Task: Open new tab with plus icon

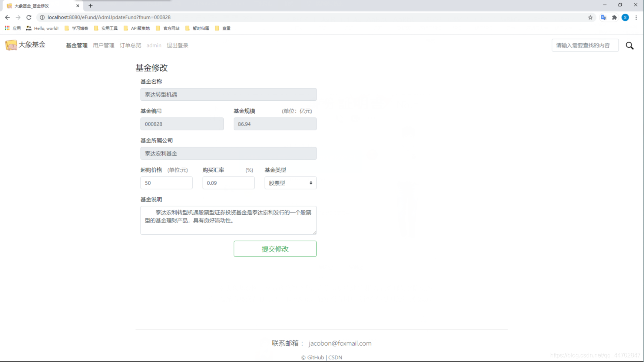Action: tap(90, 6)
